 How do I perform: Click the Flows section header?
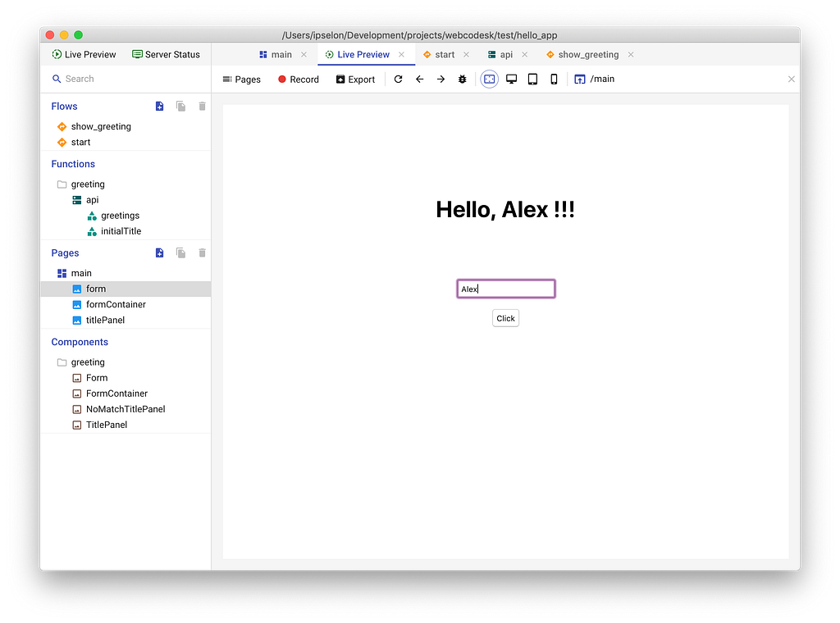[x=64, y=106]
